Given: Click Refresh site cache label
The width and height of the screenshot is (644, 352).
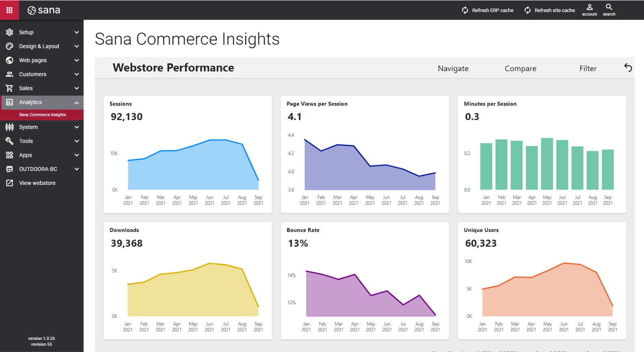Looking at the screenshot, I should [555, 10].
